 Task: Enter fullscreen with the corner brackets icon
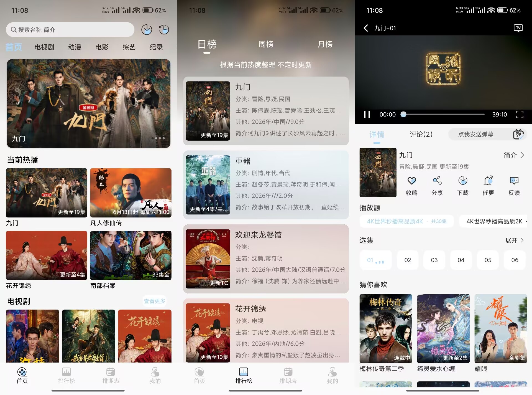click(x=520, y=114)
